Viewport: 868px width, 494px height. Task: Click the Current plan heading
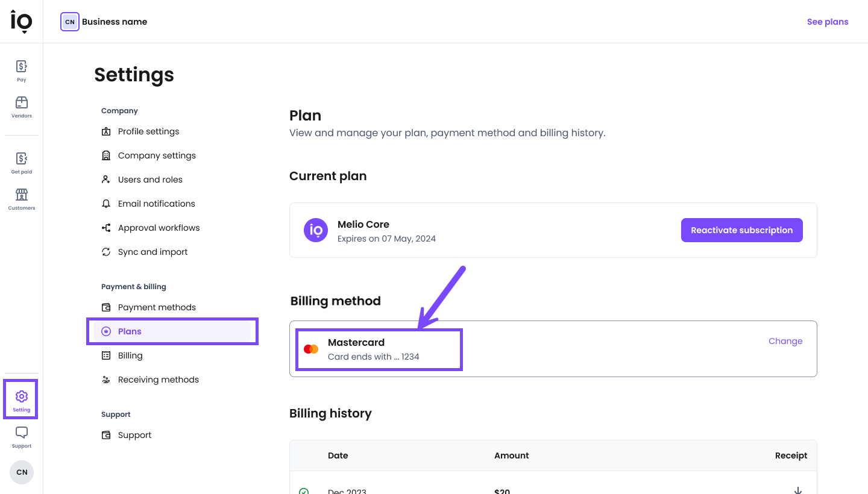(328, 176)
